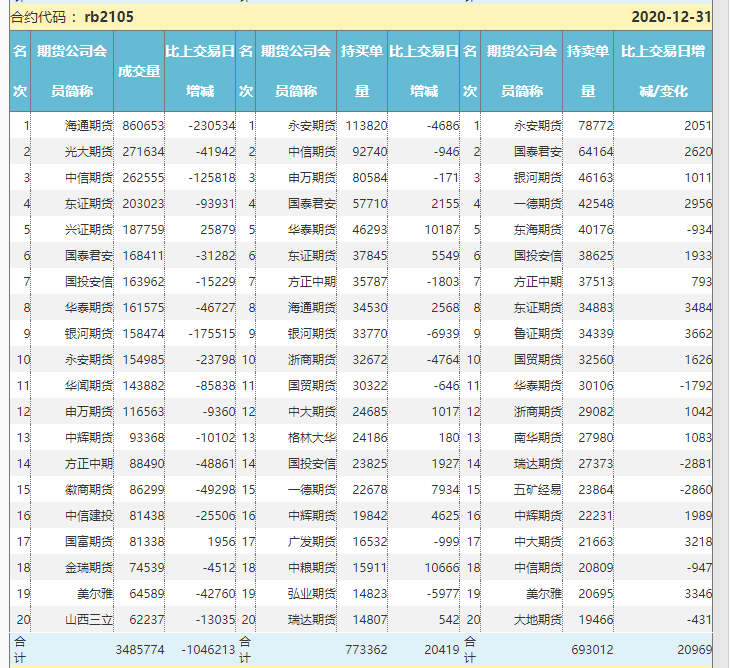Viewport: 730px width, 668px height.
Task: Click 弘业期货 in long positions
Action: tap(312, 594)
